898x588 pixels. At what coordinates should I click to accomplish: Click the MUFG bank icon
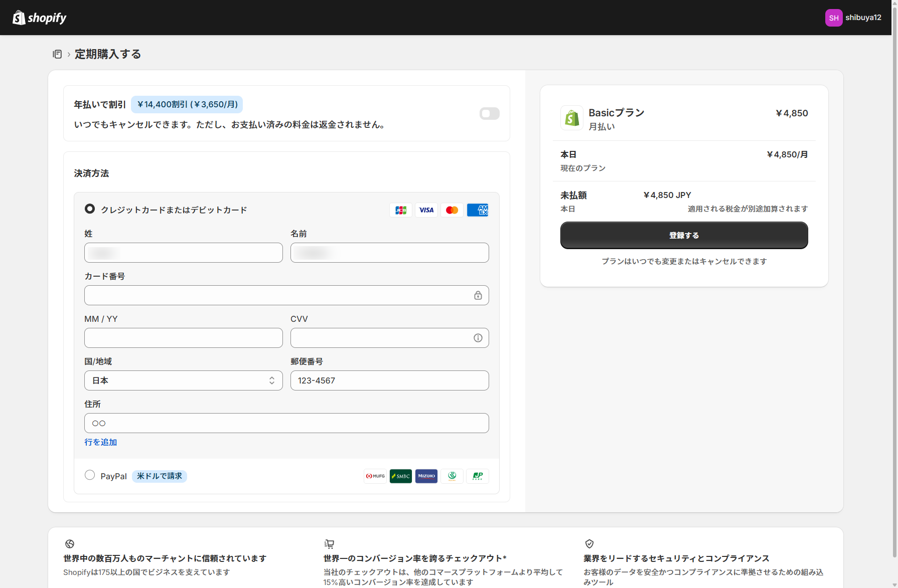(375, 476)
